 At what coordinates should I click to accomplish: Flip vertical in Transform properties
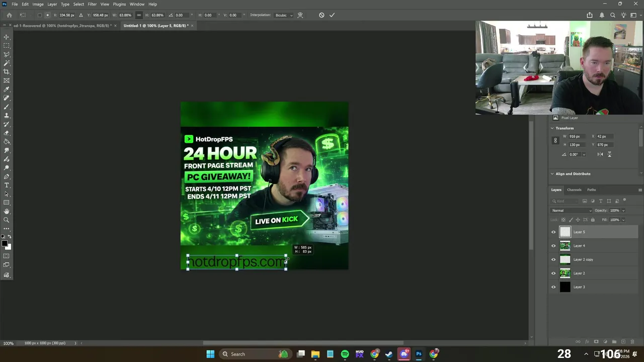[609, 154]
